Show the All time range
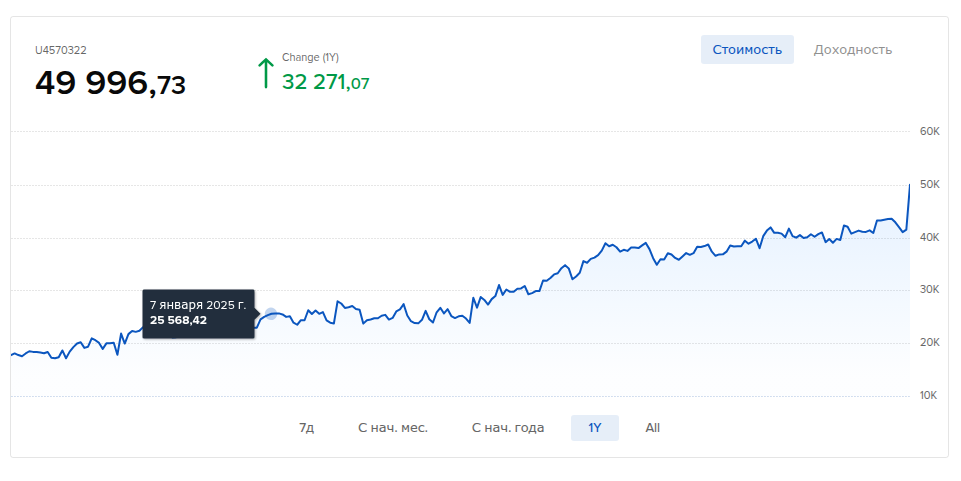The width and height of the screenshot is (961, 481). click(653, 428)
